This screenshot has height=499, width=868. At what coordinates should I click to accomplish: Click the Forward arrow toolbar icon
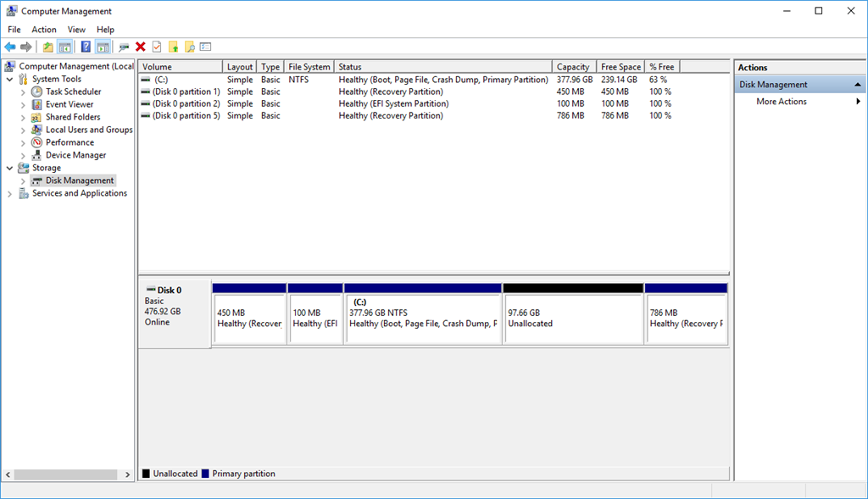click(x=26, y=47)
